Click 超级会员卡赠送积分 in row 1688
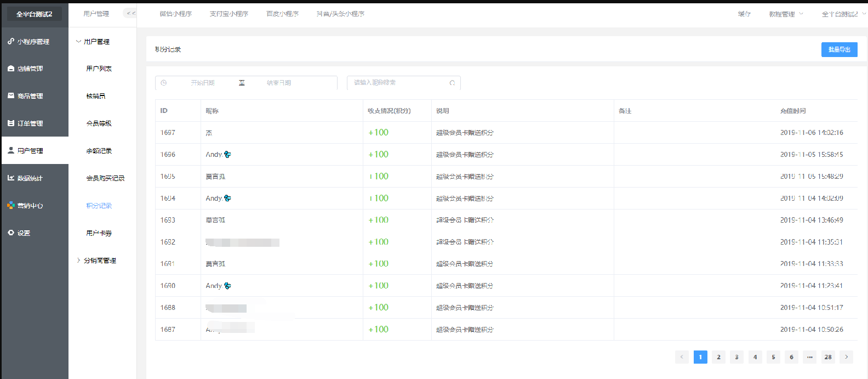Image resolution: width=868 pixels, height=379 pixels. (x=465, y=308)
